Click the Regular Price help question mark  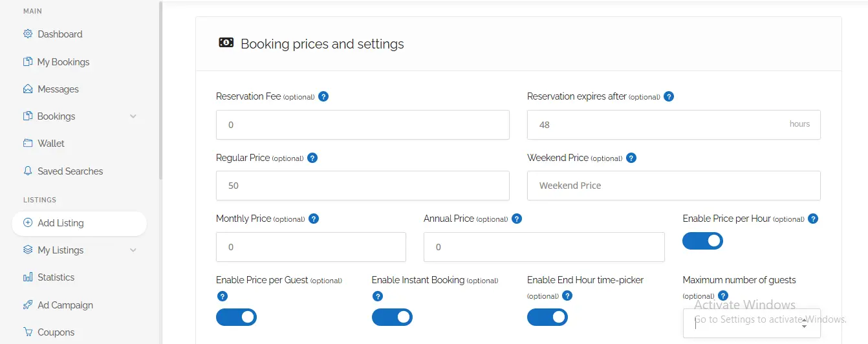312,158
